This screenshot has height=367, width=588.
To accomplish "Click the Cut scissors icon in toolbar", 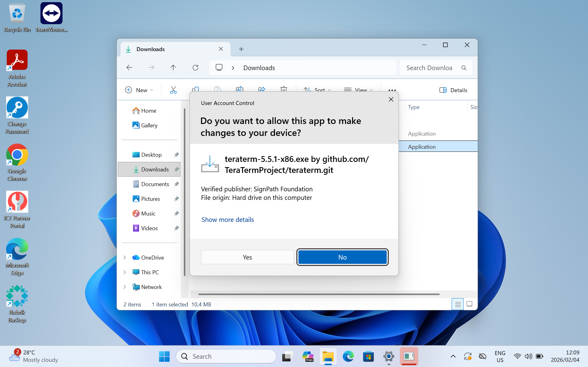I will [173, 90].
